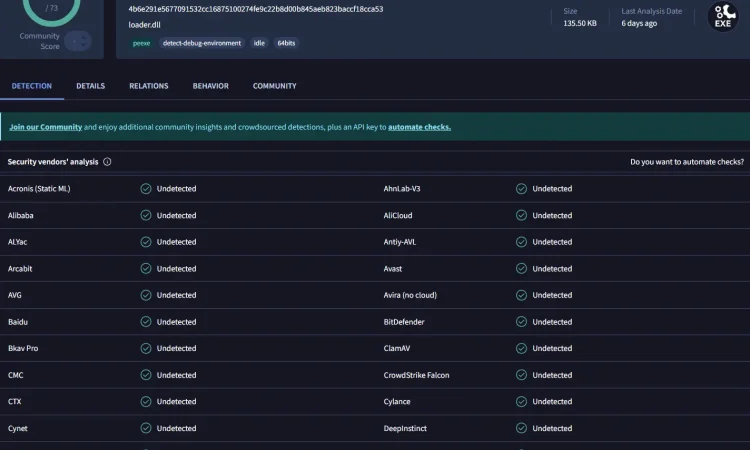Click the CTX vendor name

pyautogui.click(x=14, y=401)
